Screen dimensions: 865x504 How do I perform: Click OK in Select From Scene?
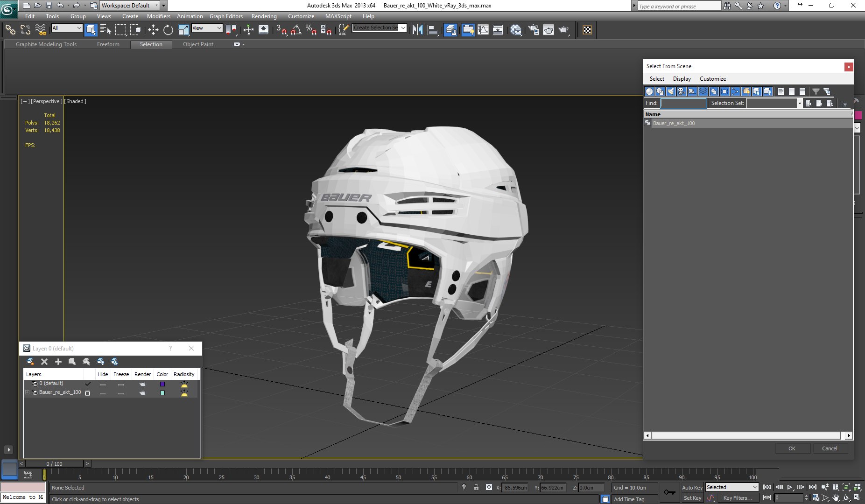coord(792,448)
